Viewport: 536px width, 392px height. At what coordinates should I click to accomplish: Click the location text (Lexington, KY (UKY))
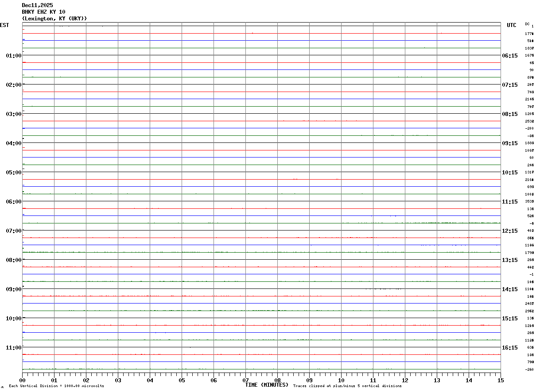(x=54, y=19)
